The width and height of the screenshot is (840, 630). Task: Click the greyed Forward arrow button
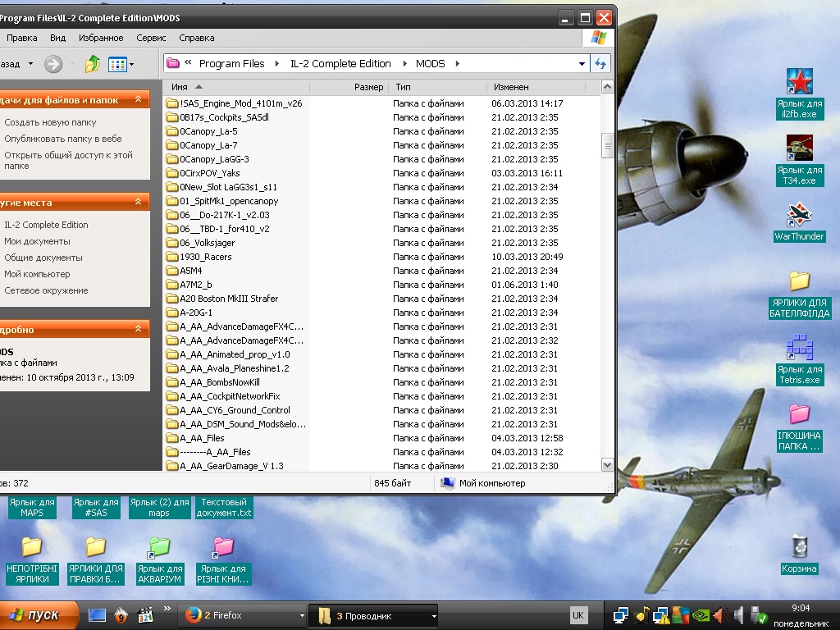(53, 64)
